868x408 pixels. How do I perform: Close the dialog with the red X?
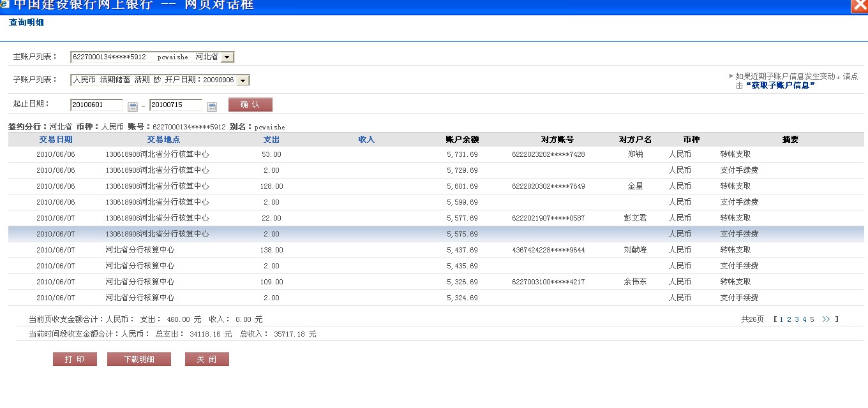(x=859, y=6)
